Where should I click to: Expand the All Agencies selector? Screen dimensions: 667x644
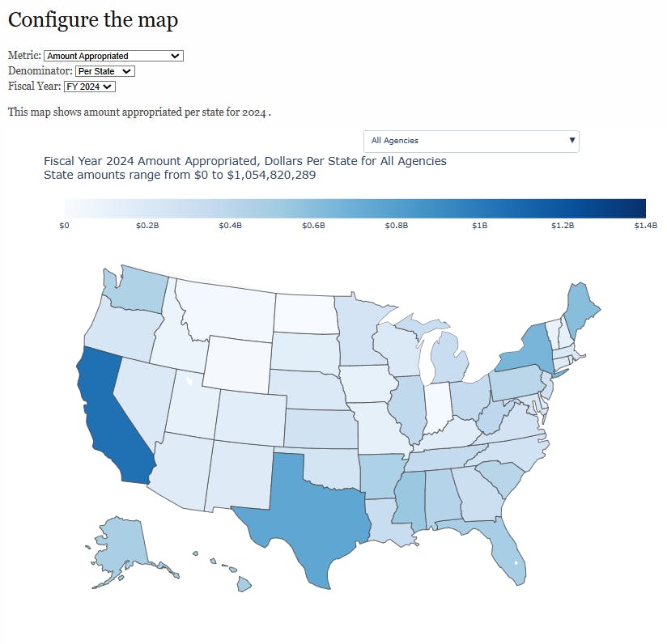472,141
